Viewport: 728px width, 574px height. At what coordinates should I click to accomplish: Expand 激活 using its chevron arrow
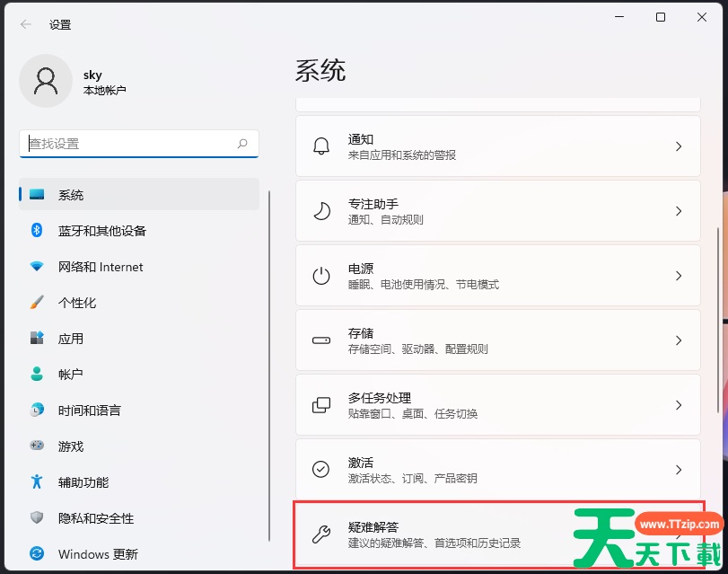tap(679, 470)
